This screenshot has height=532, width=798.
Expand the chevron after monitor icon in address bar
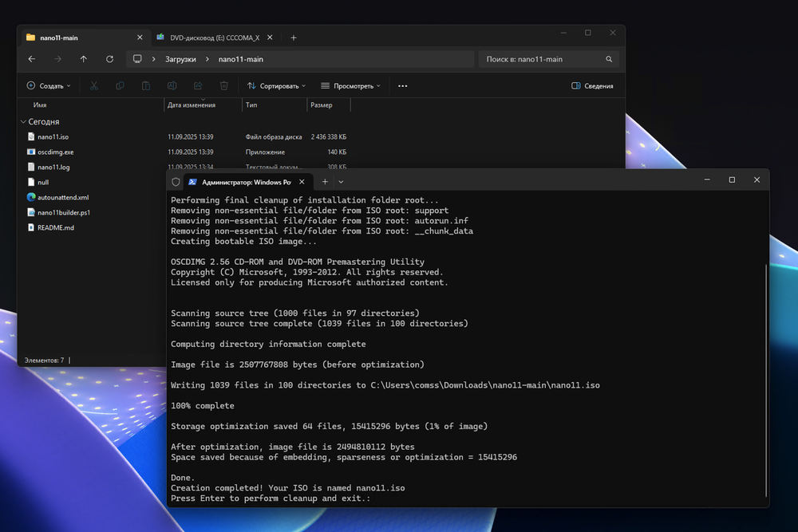(x=154, y=59)
